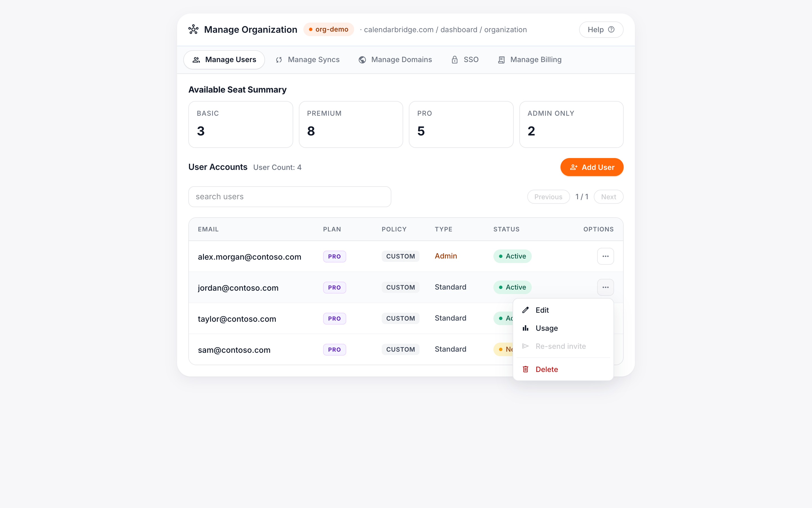The height and width of the screenshot is (508, 812).
Task: Click the Help button
Action: click(x=601, y=30)
